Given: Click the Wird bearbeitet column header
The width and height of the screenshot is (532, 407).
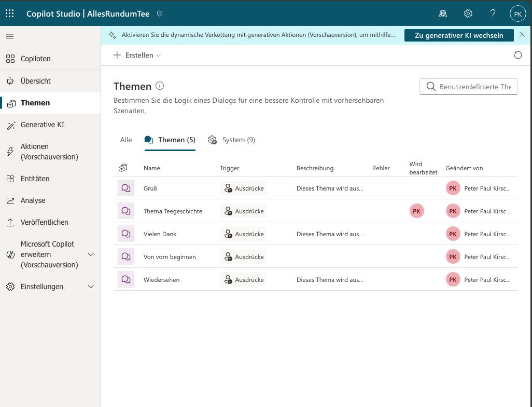Looking at the screenshot, I should [423, 168].
